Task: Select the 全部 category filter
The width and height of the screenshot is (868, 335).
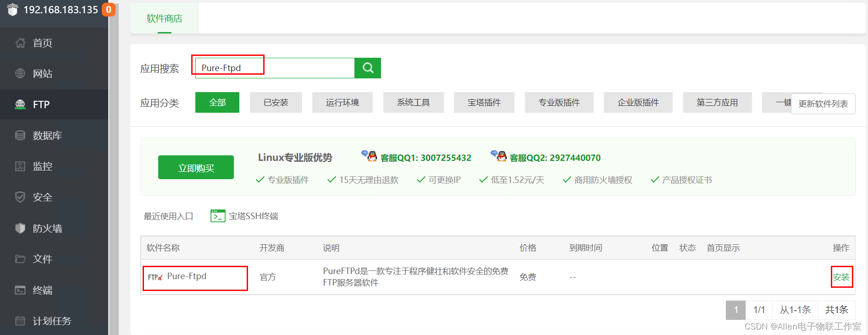Action: (x=217, y=103)
